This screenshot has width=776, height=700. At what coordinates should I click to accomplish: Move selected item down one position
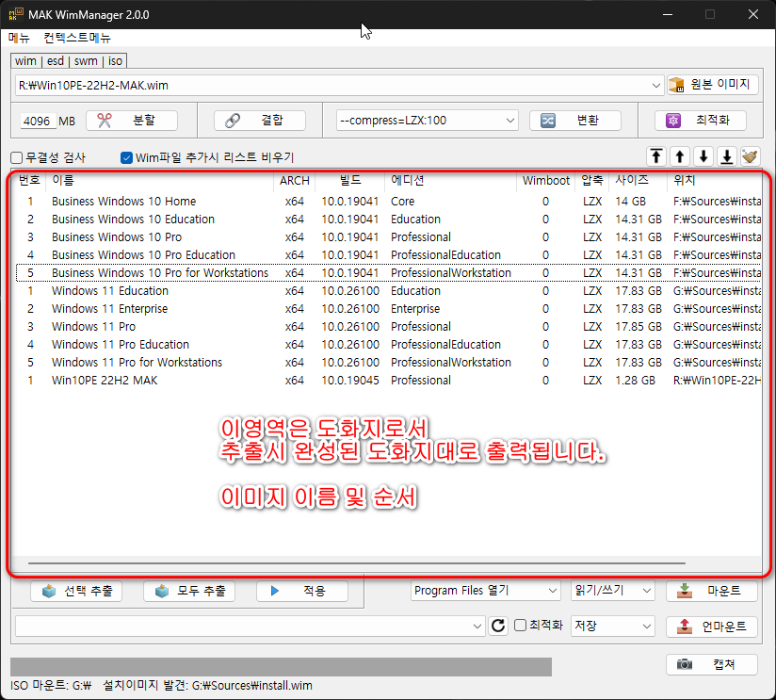click(x=703, y=157)
